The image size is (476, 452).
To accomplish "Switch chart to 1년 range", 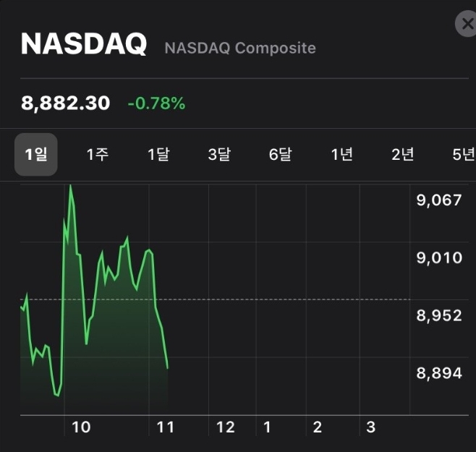I will click(341, 154).
